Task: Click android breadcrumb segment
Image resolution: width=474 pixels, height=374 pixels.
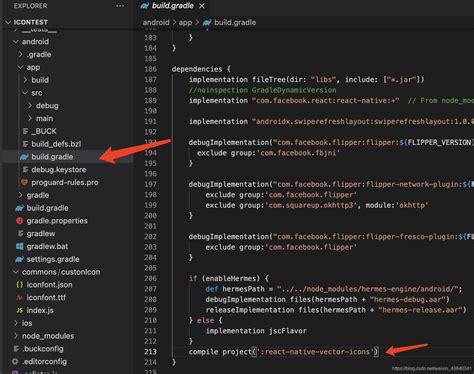Action: pos(156,23)
